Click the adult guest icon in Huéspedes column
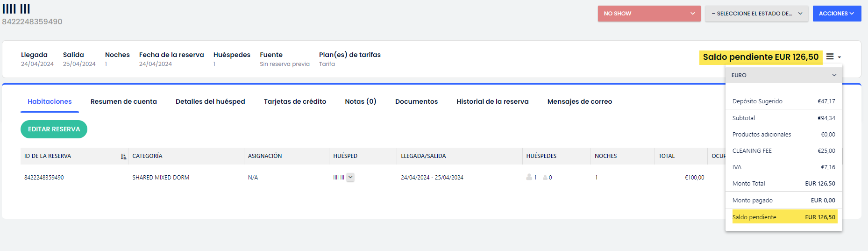Image resolution: width=868 pixels, height=251 pixels. [529, 177]
